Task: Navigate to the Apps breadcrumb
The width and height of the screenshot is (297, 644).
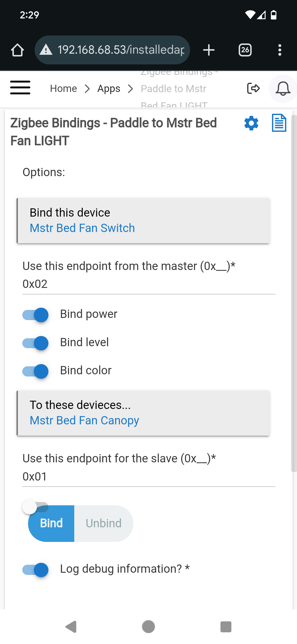Action: point(109,88)
